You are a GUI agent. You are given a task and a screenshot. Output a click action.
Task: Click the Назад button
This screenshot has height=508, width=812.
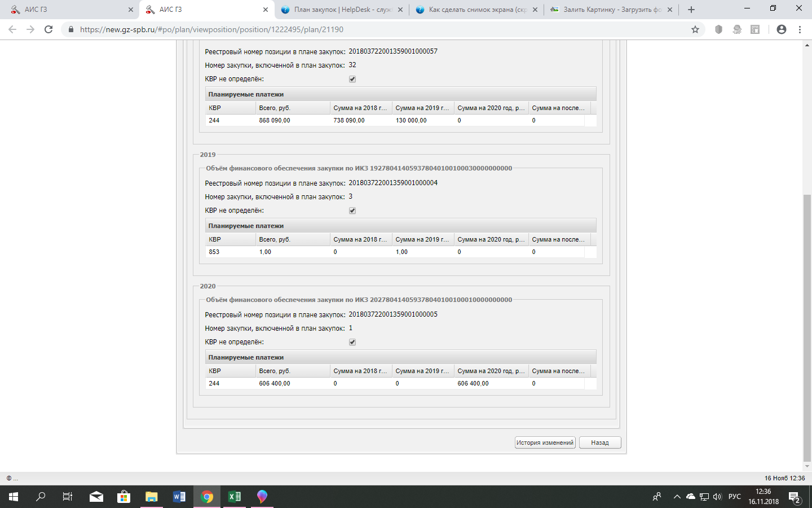point(600,443)
